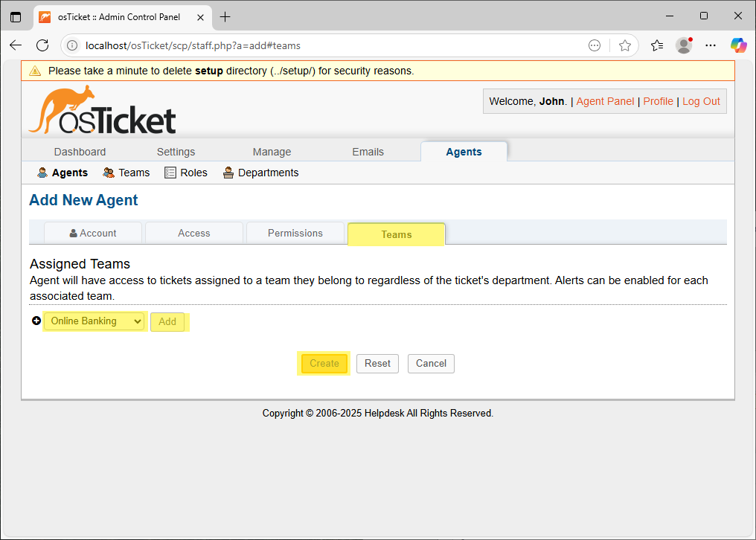Screen dimensions: 756x540
Task: Click the Log Out link
Action: (701, 101)
